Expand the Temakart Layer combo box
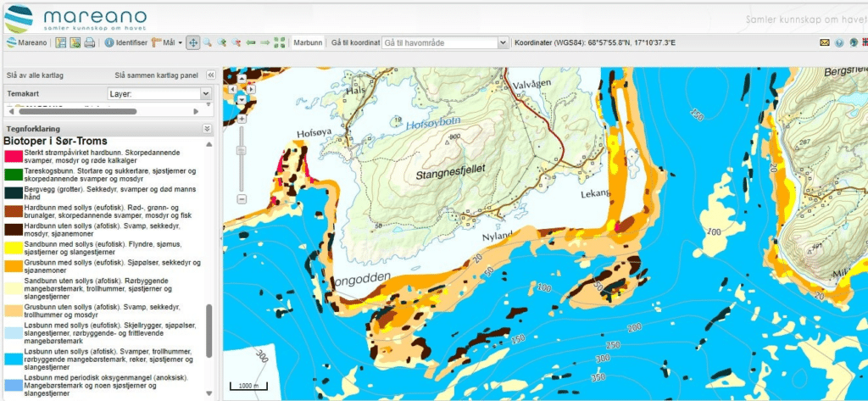The image size is (868, 401). 205,93
